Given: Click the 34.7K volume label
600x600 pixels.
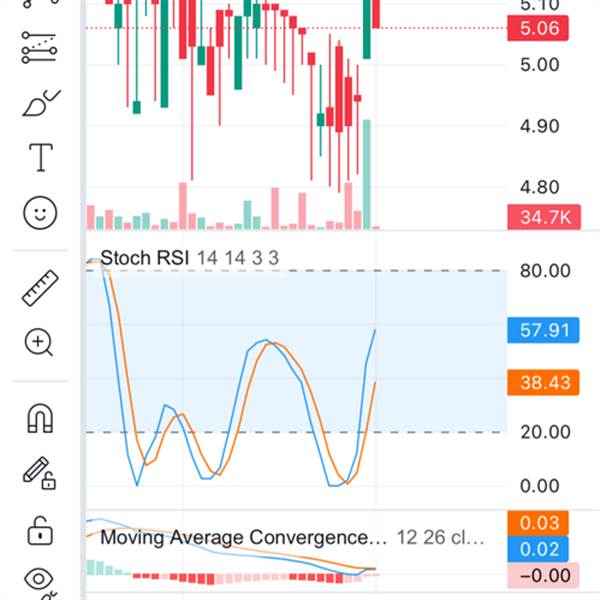Looking at the screenshot, I should (544, 217).
